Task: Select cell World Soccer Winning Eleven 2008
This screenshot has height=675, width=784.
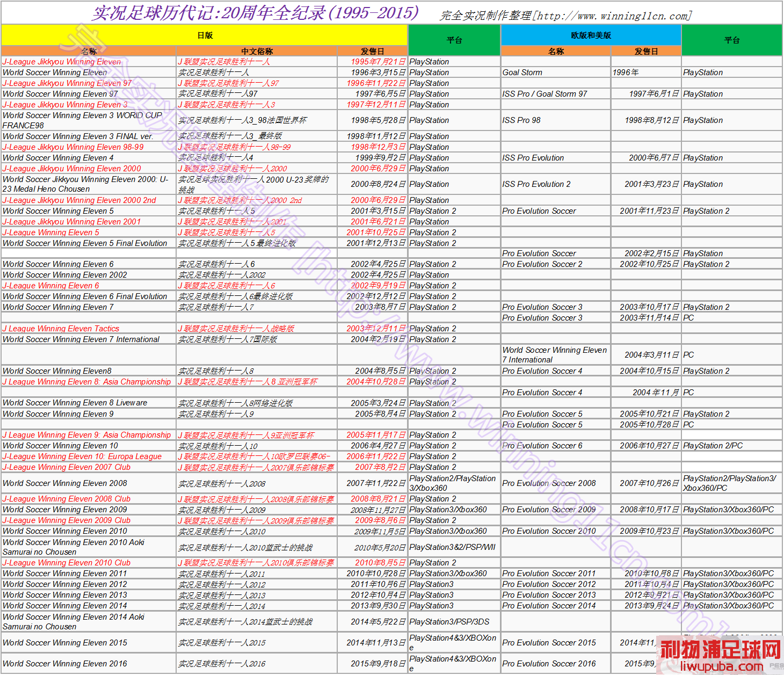Action: point(89,483)
